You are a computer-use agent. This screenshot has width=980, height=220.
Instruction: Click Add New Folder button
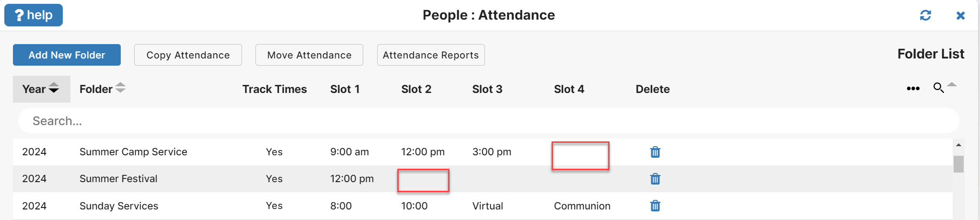[x=67, y=55]
